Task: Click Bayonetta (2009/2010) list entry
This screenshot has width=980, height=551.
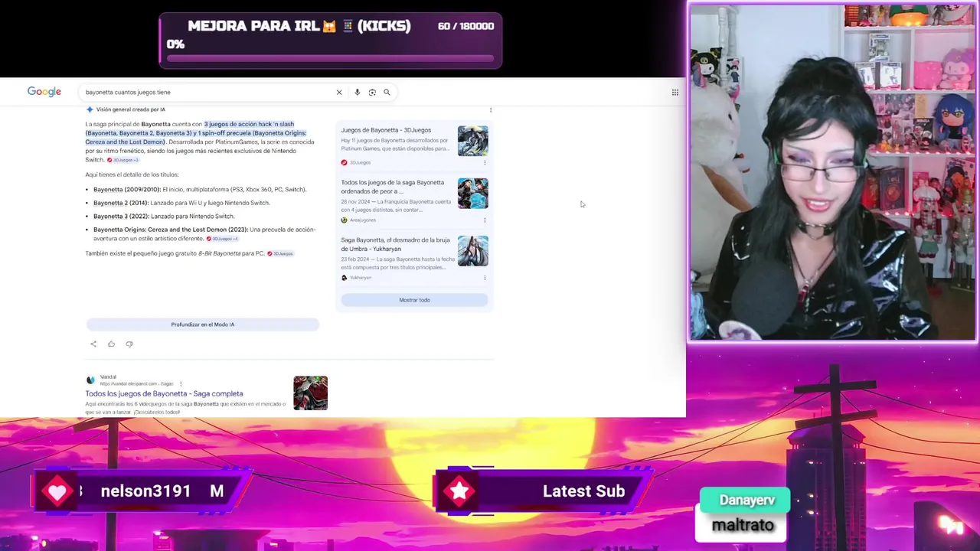Action: click(200, 190)
